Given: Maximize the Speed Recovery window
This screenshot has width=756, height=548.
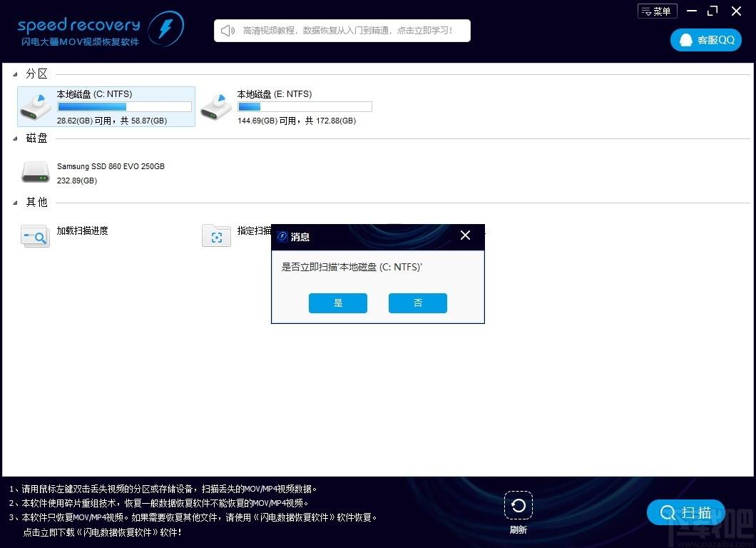Looking at the screenshot, I should point(712,11).
